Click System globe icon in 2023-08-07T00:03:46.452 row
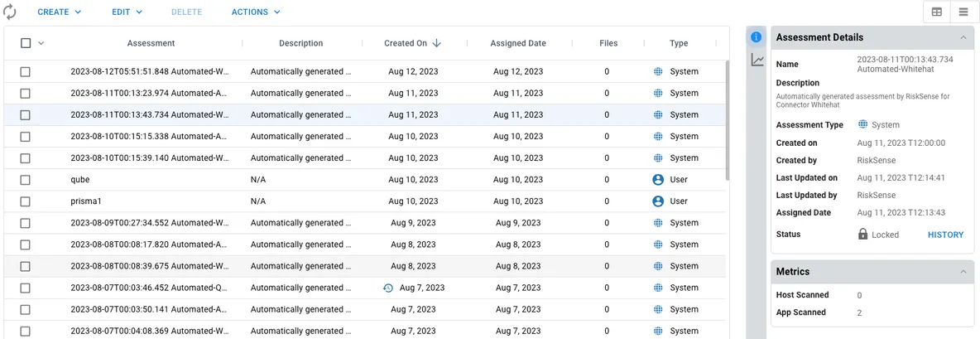The image size is (980, 339). tap(657, 288)
